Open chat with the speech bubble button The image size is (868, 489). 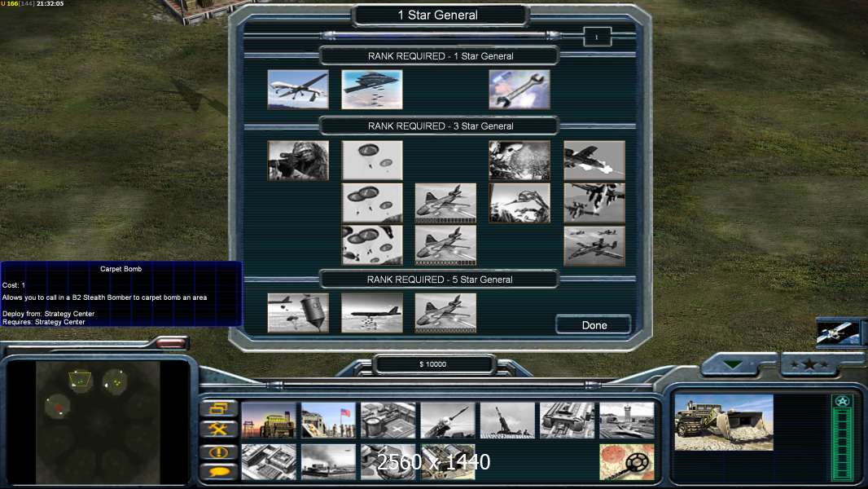point(219,472)
